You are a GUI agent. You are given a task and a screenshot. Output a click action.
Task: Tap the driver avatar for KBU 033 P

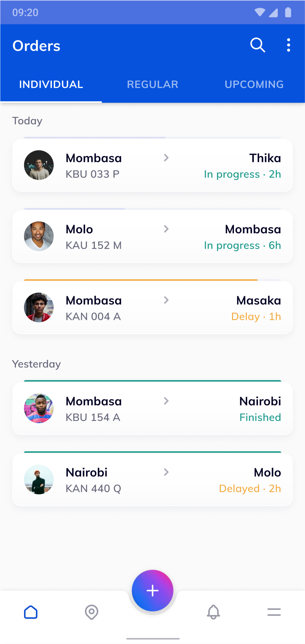(x=39, y=165)
